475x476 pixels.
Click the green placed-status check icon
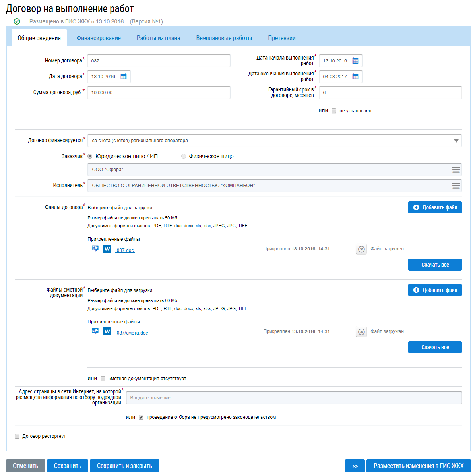(17, 21)
